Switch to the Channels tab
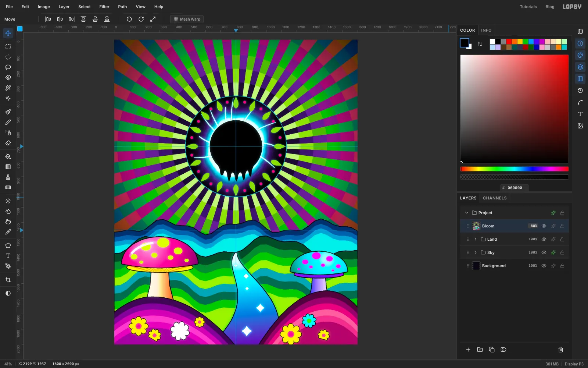 click(x=495, y=198)
